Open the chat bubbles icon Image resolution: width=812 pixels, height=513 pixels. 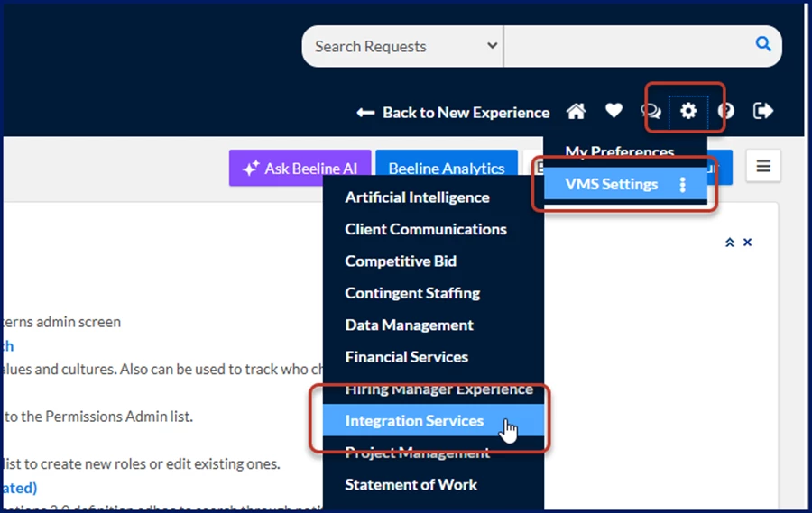tap(651, 111)
